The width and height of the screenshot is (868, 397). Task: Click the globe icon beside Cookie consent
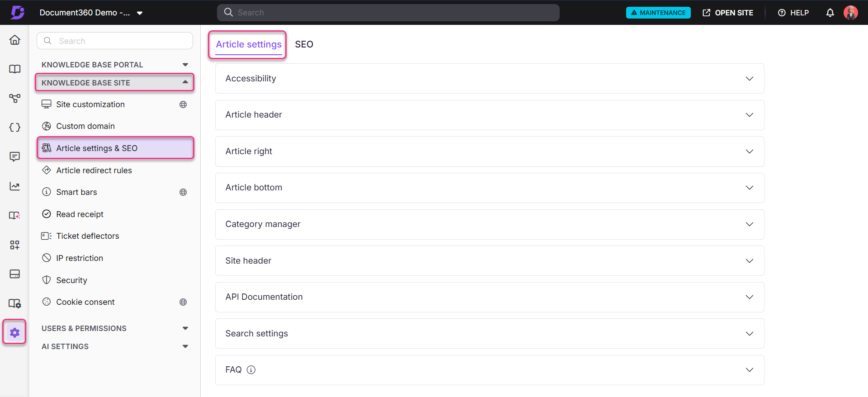pyautogui.click(x=183, y=302)
